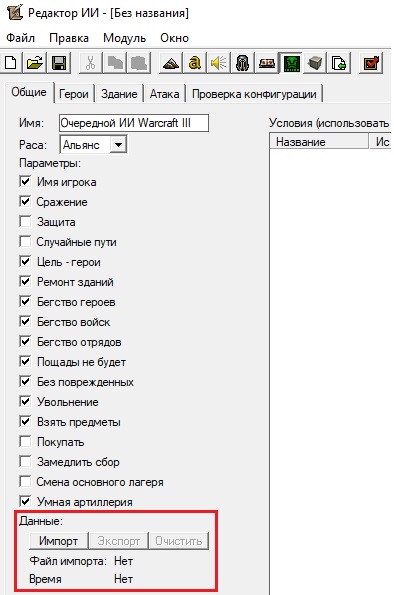
Task: Open the Campaign Editor icon
Action: [x=266, y=63]
